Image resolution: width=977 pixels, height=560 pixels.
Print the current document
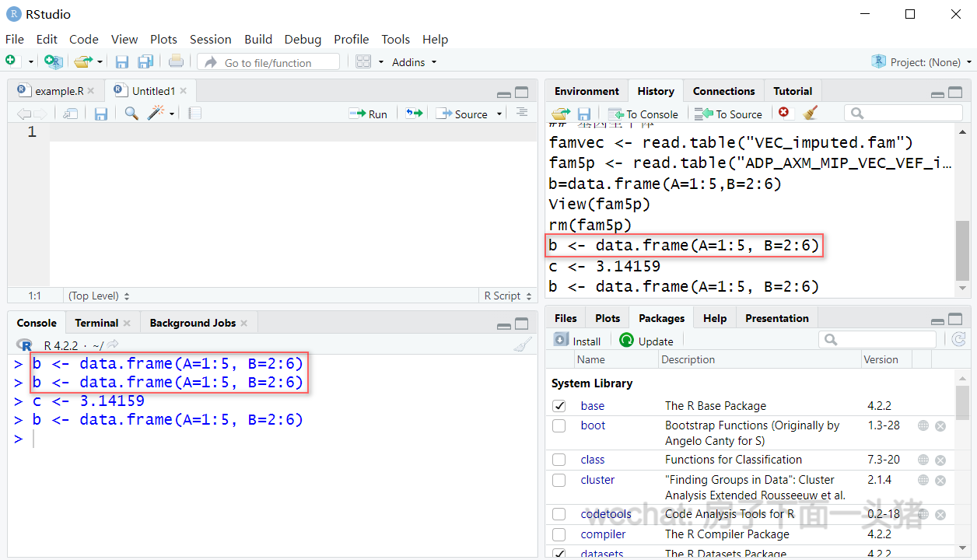[175, 61]
